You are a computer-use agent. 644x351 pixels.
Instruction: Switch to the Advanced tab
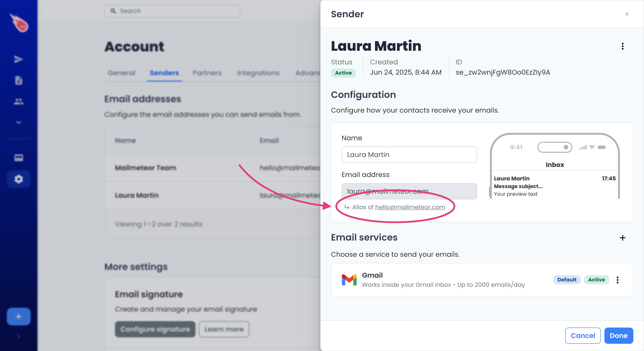click(x=308, y=73)
